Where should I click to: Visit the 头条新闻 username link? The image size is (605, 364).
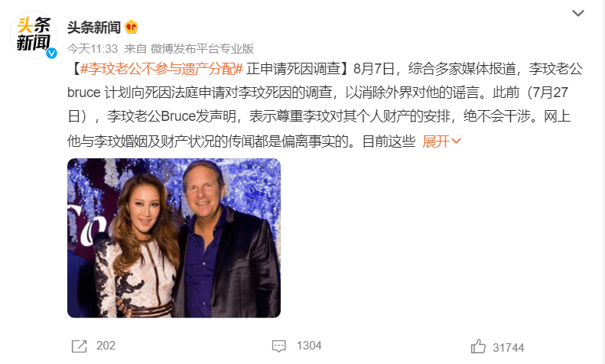click(94, 28)
